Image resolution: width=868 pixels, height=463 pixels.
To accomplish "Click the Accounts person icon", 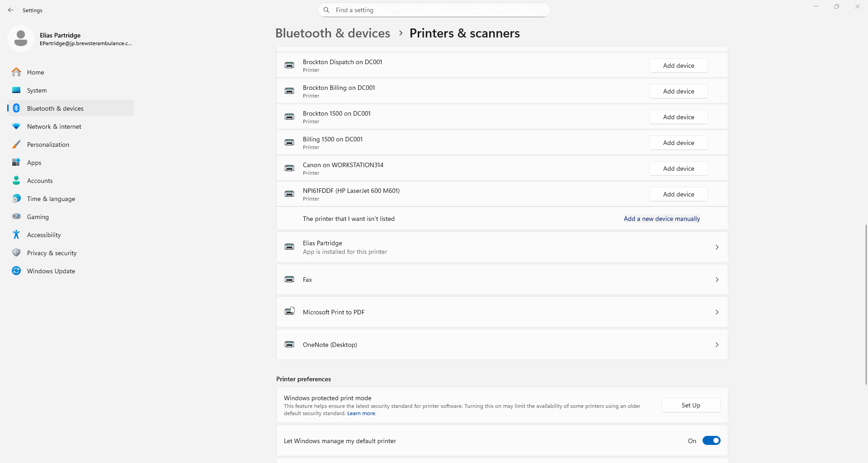I will pos(16,180).
